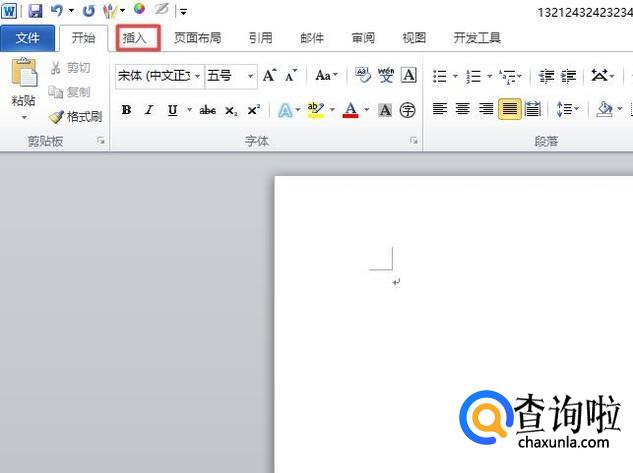Open the Bullets list dropdown arrow
The height and width of the screenshot is (473, 633).
tap(455, 76)
